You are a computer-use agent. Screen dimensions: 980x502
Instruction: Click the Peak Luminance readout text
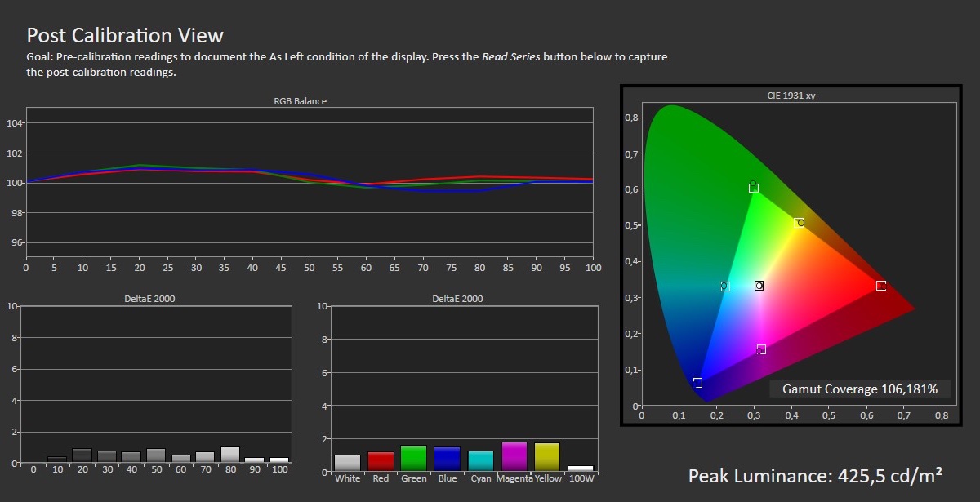point(815,476)
